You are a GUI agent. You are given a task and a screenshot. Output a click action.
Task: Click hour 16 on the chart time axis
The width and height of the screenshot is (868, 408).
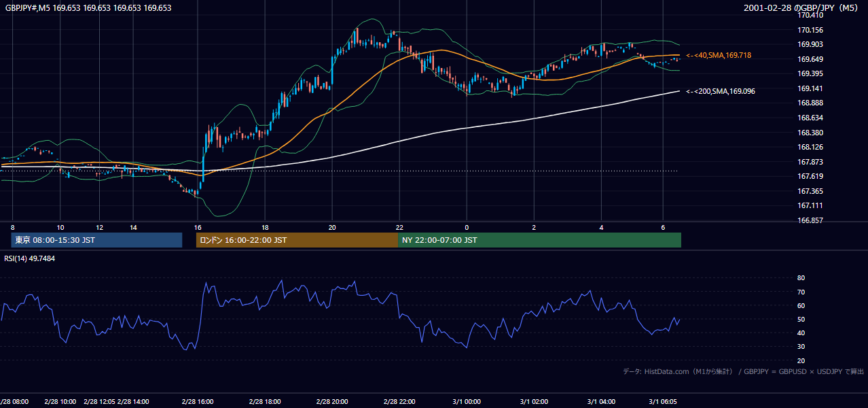point(198,227)
